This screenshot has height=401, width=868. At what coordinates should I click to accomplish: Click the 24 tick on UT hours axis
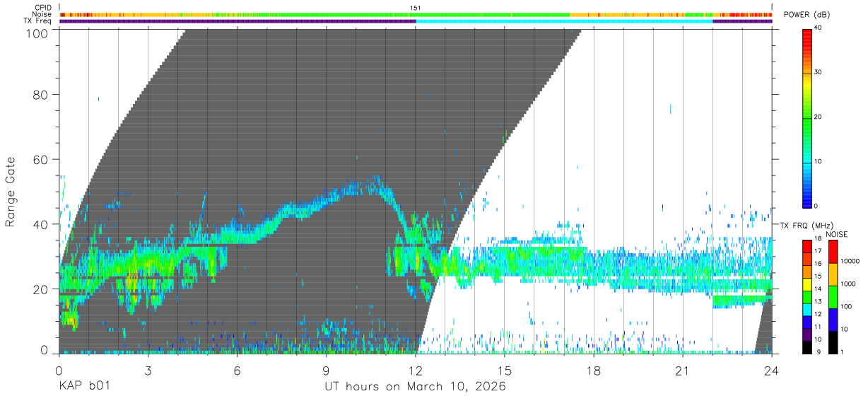772,371
